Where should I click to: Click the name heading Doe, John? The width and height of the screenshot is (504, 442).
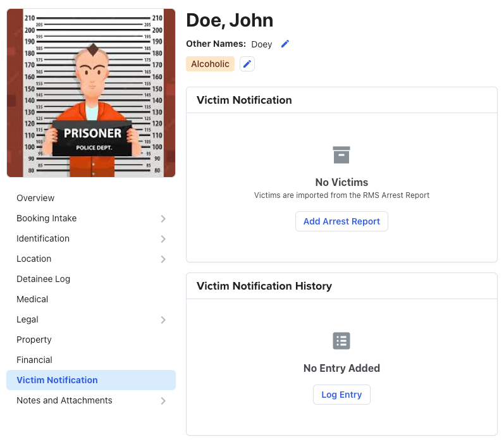(230, 20)
